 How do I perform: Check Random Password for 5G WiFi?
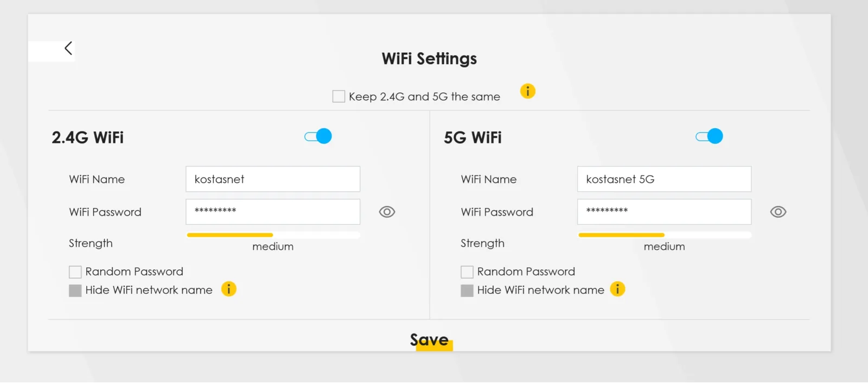[x=467, y=271]
